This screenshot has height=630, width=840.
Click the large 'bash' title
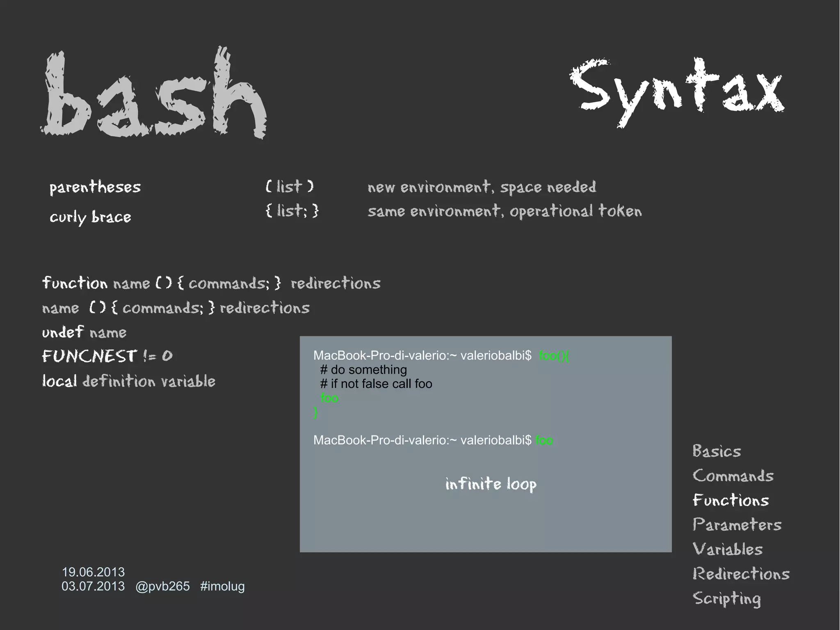[x=154, y=93]
